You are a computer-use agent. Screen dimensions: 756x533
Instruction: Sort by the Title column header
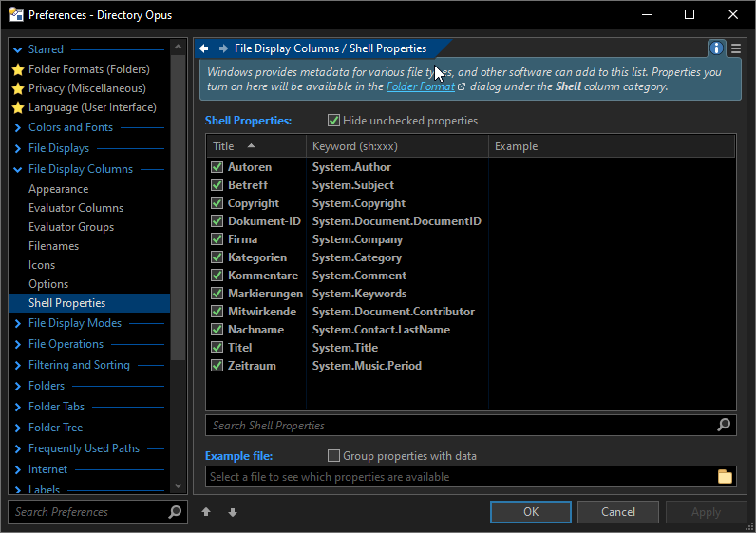point(256,146)
